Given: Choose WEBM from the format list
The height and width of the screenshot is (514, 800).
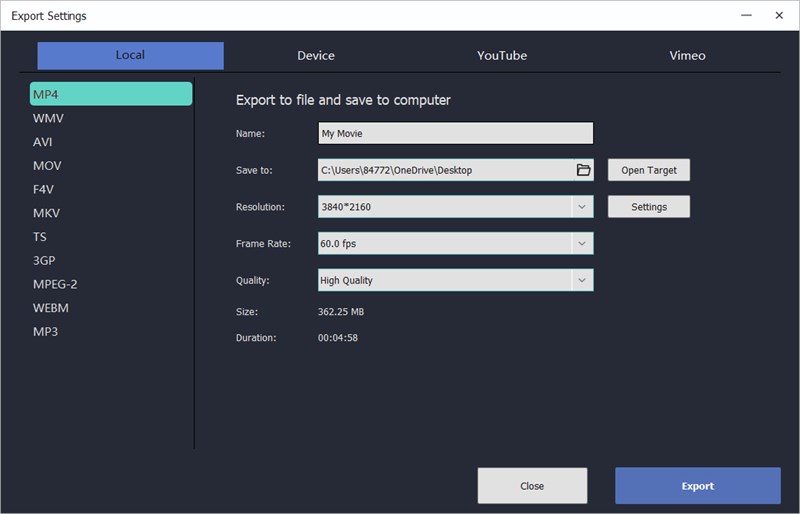Looking at the screenshot, I should [x=50, y=308].
